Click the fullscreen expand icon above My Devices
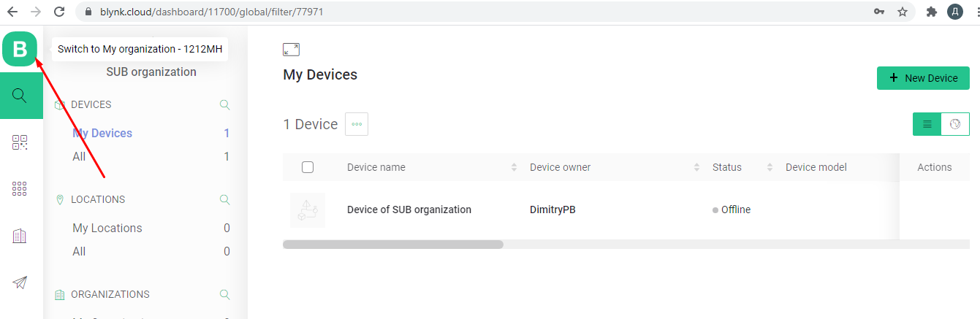The height and width of the screenshot is (319, 980). coord(291,50)
